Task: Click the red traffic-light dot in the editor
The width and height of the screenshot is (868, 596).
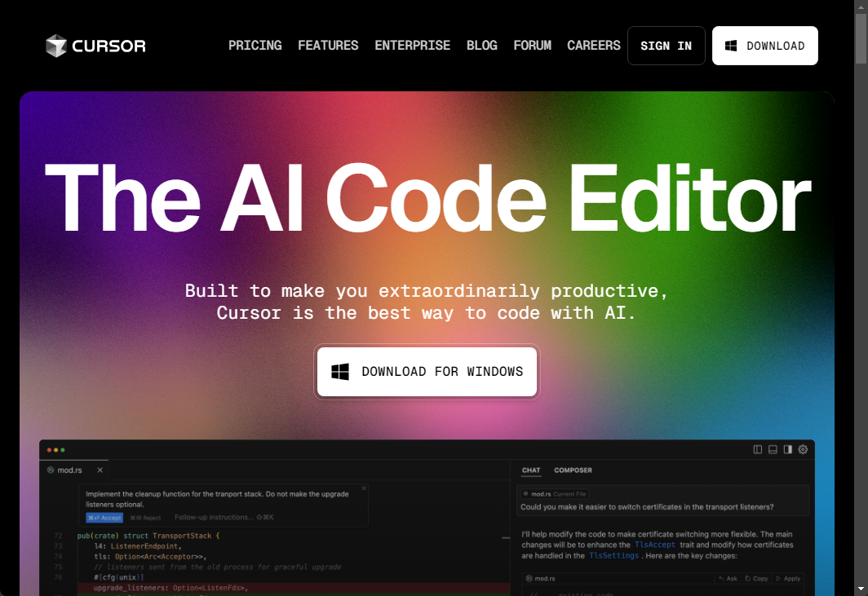Action: click(x=49, y=450)
